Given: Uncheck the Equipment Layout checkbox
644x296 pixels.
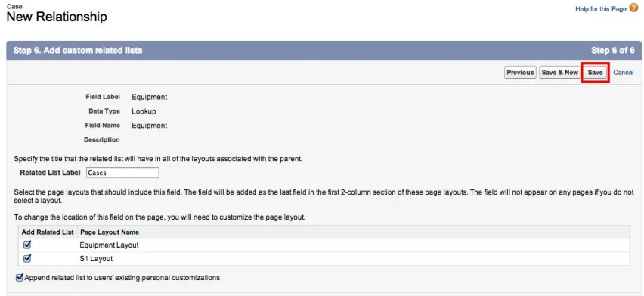Looking at the screenshot, I should pos(27,245).
